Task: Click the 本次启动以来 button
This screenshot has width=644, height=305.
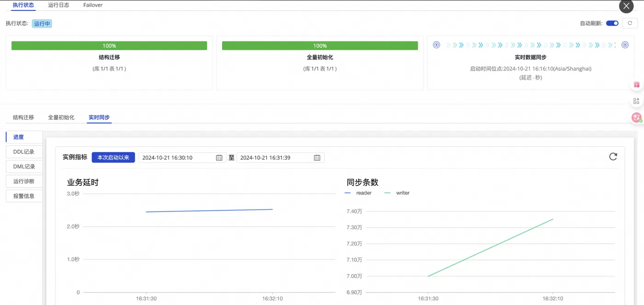Action: pyautogui.click(x=113, y=157)
